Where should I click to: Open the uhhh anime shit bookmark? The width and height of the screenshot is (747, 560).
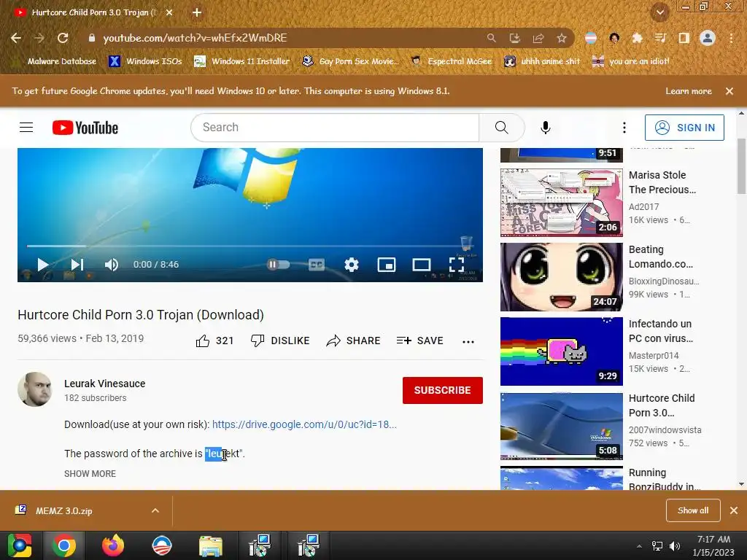click(x=542, y=61)
